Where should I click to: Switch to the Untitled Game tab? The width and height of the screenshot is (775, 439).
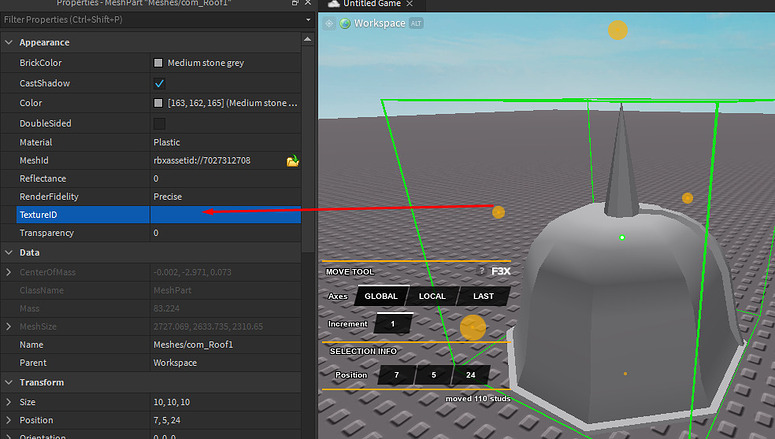coord(372,4)
